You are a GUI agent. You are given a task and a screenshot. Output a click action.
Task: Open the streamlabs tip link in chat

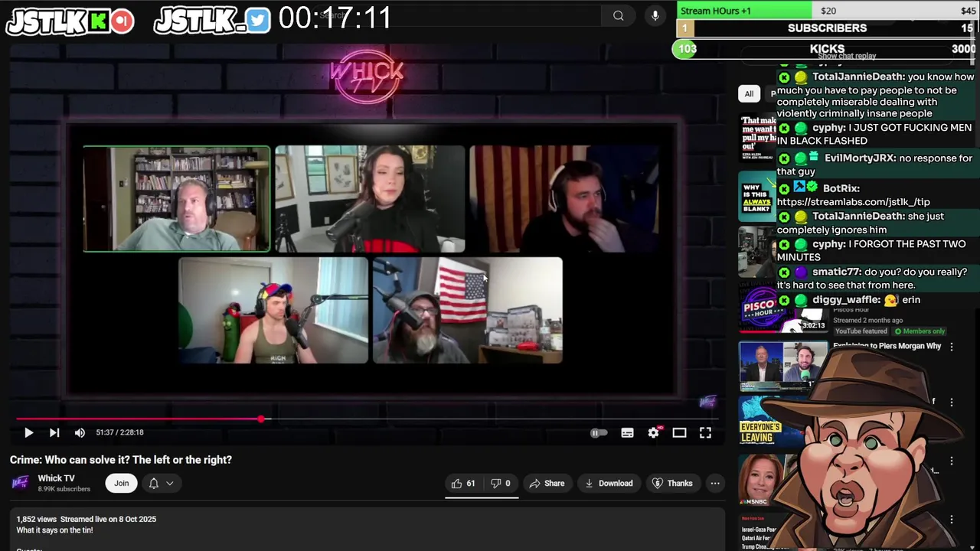tap(853, 202)
